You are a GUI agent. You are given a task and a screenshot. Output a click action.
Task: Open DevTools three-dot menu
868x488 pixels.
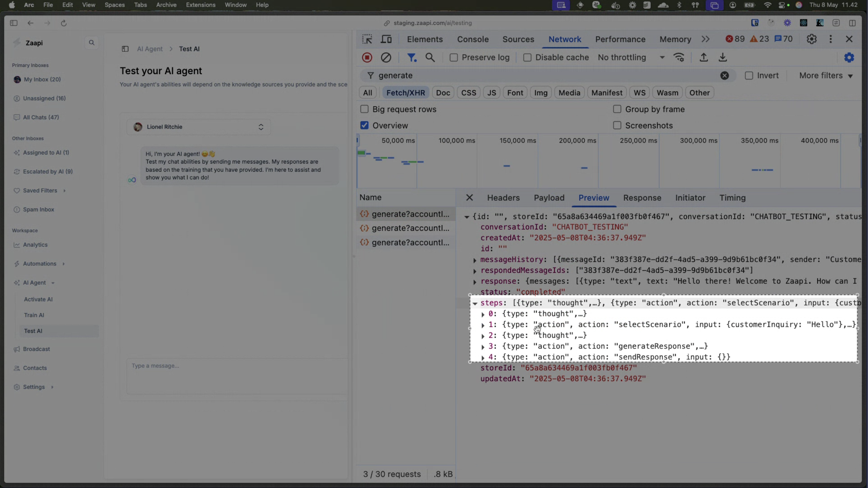point(831,39)
